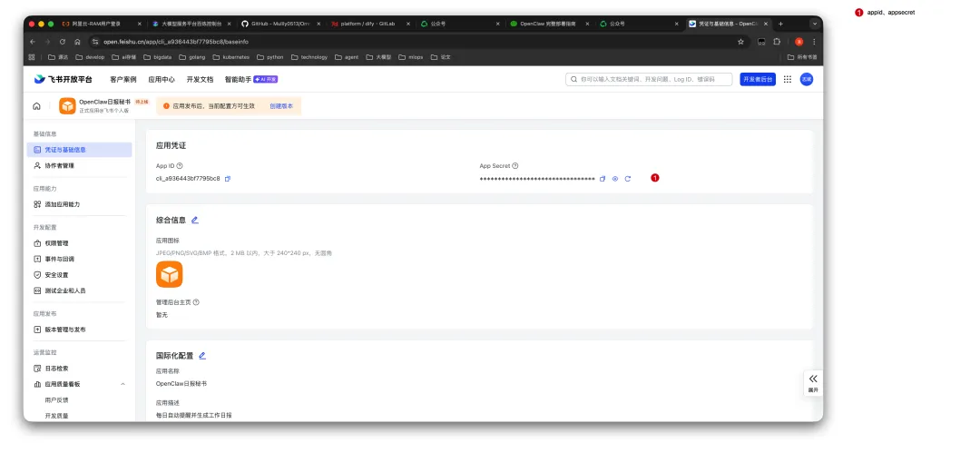Open the bigdata bookmark folder
This screenshot has width=980, height=453.
point(158,57)
